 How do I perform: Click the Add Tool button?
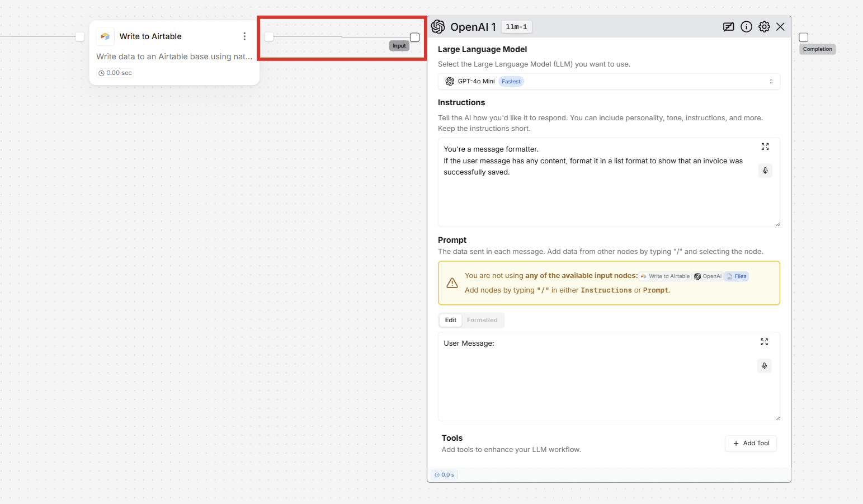pos(751,444)
